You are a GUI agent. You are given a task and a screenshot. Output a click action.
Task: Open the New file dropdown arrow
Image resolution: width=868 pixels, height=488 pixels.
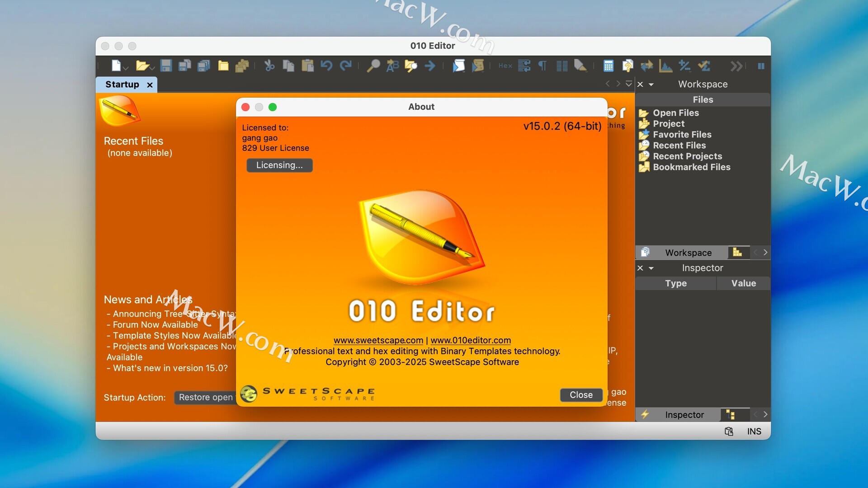[126, 68]
